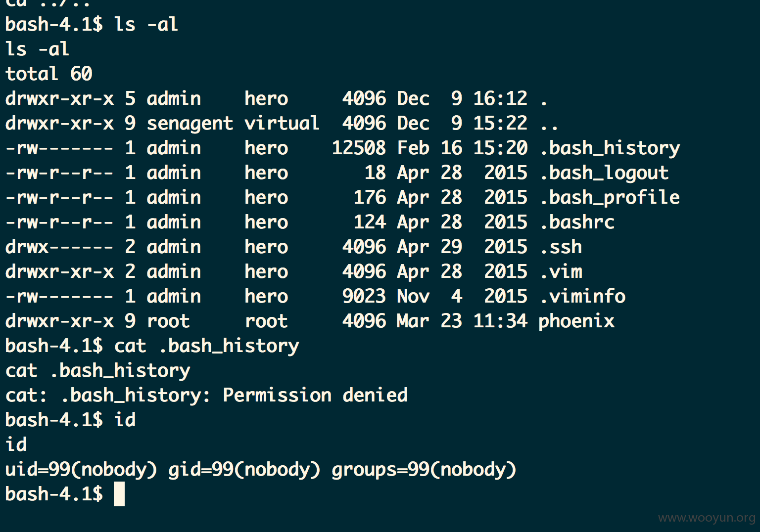The image size is (760, 532).
Task: Click the .bash_logout filename
Action: [604, 173]
